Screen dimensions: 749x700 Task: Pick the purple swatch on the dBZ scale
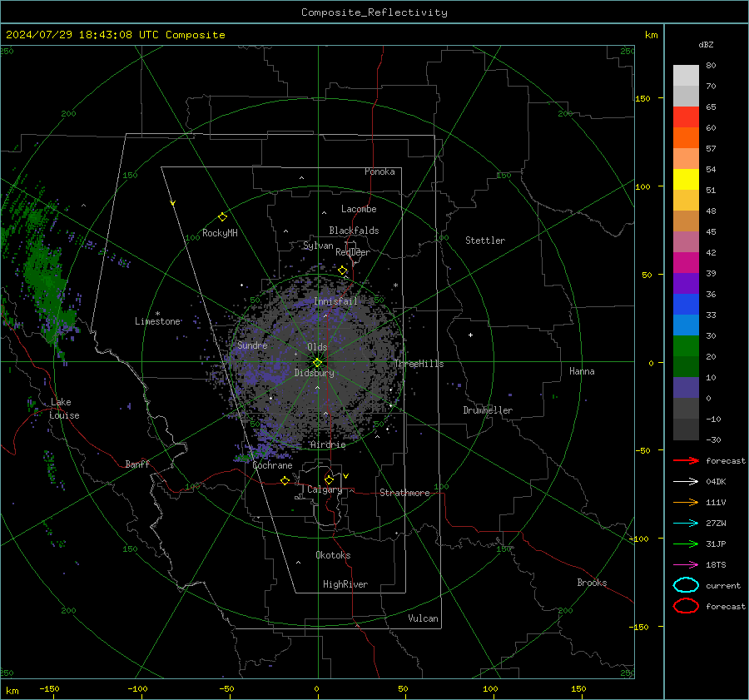coord(686,283)
